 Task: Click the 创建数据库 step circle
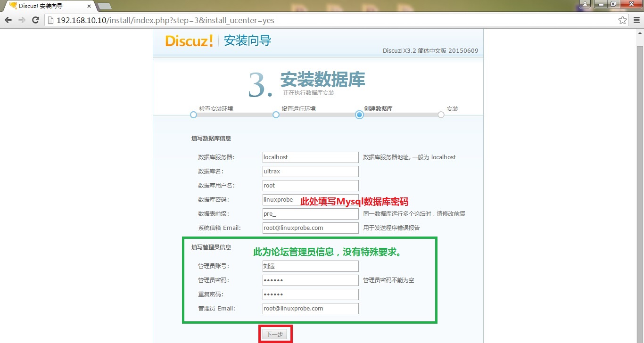tap(360, 114)
